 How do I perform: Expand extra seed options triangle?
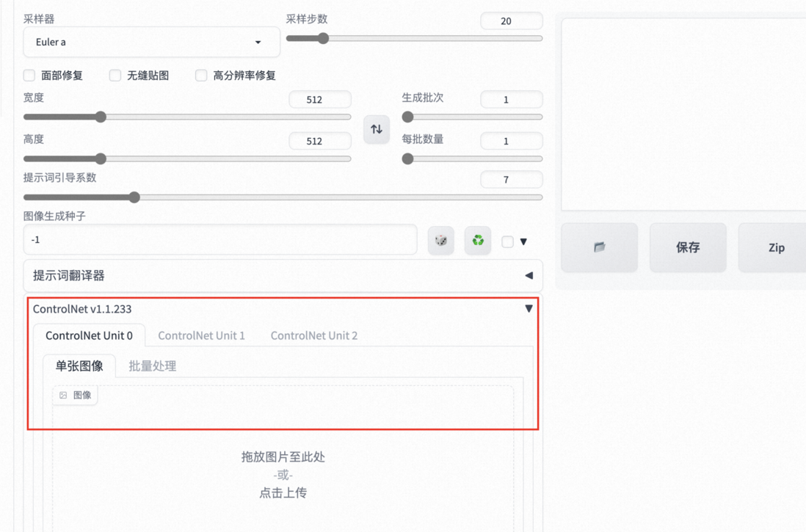(523, 241)
